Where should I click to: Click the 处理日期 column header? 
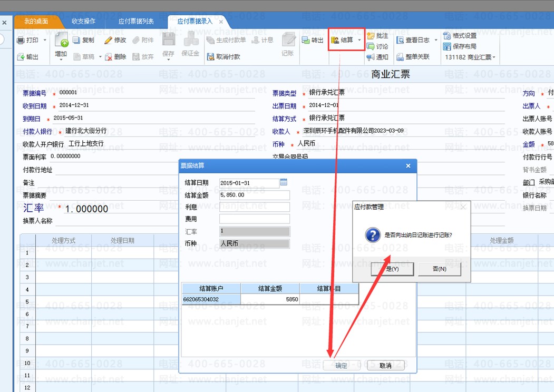pos(123,240)
